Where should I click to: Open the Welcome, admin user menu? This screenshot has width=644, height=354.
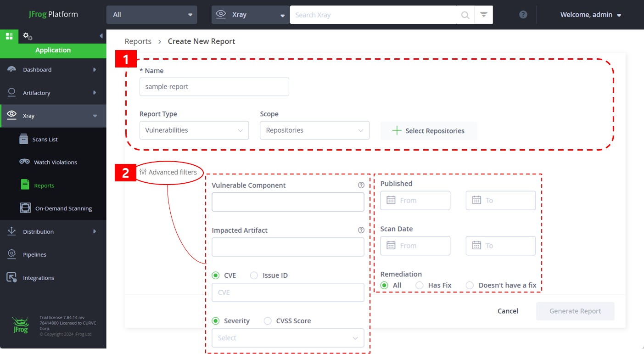tap(591, 15)
